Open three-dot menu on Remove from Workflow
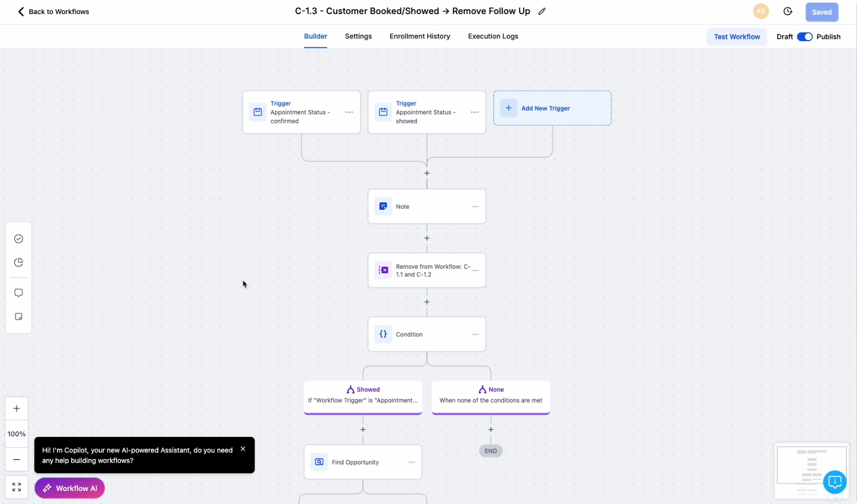The width and height of the screenshot is (857, 504). tap(476, 270)
